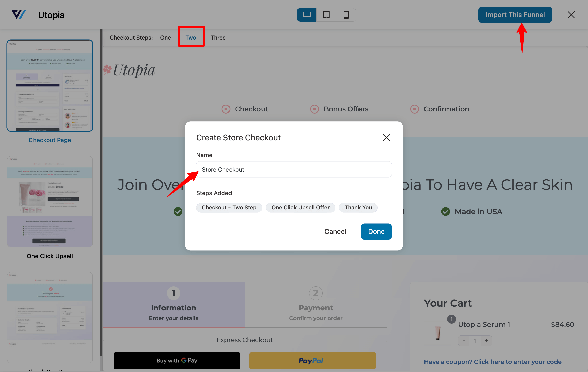Click the Made in USA checkmark icon
The image size is (588, 372).
click(x=446, y=212)
